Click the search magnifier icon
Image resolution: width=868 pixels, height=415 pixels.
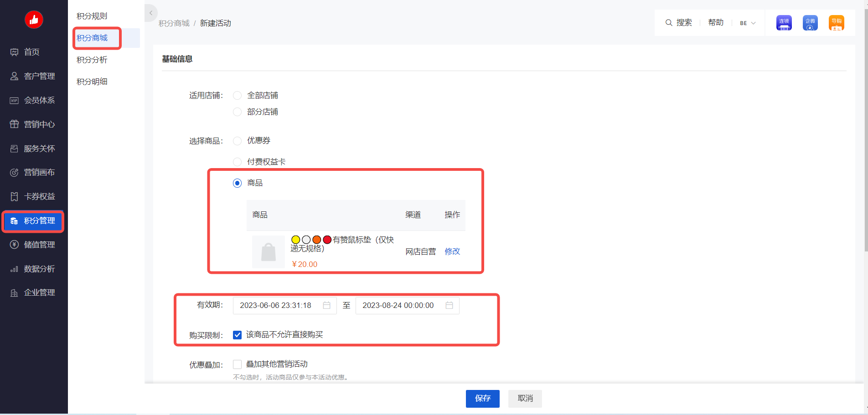point(669,23)
